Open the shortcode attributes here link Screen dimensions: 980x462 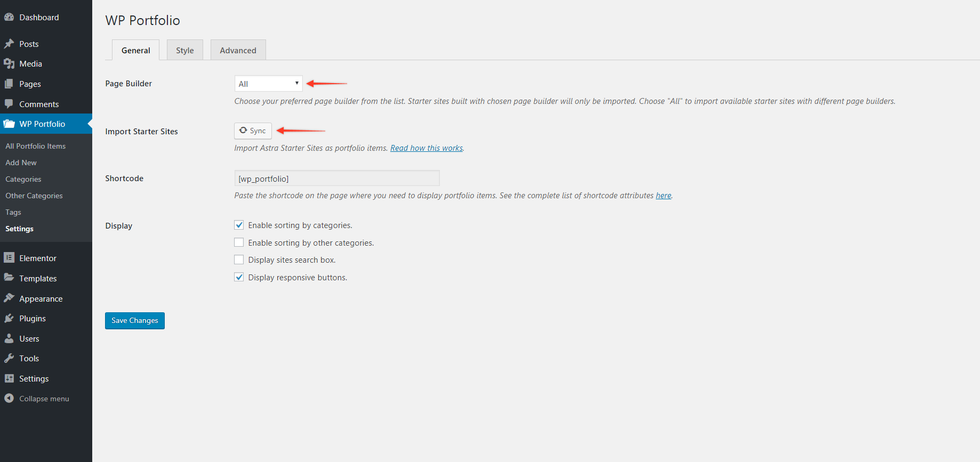(663, 196)
